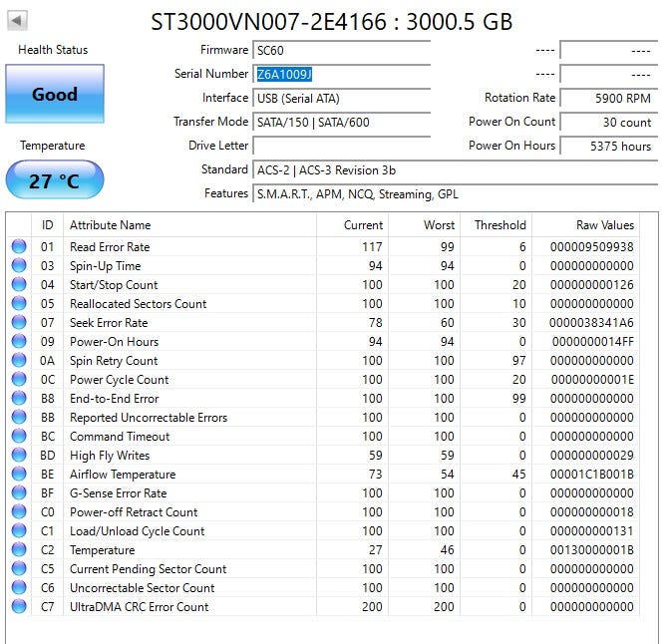665x644 pixels.
Task: Select the Airflow Temperature attribute name
Action: (123, 475)
